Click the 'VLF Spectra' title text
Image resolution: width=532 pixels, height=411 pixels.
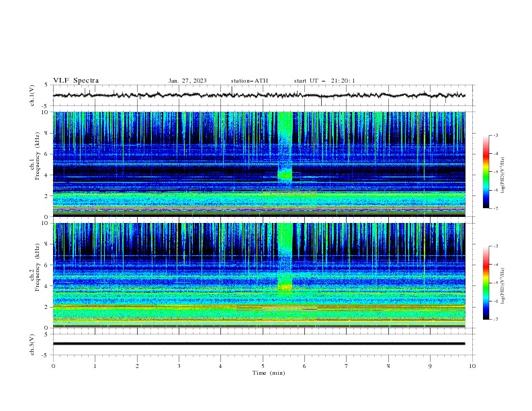(x=76, y=81)
